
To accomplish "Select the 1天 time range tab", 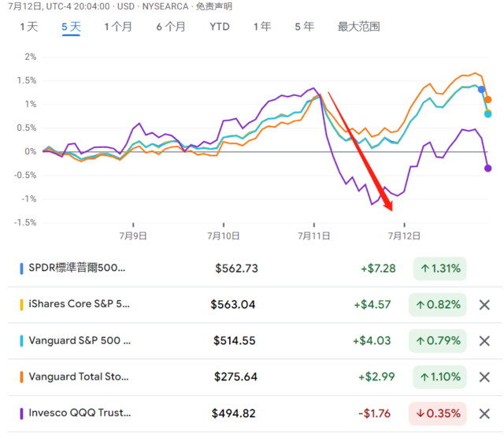I will coord(28,27).
